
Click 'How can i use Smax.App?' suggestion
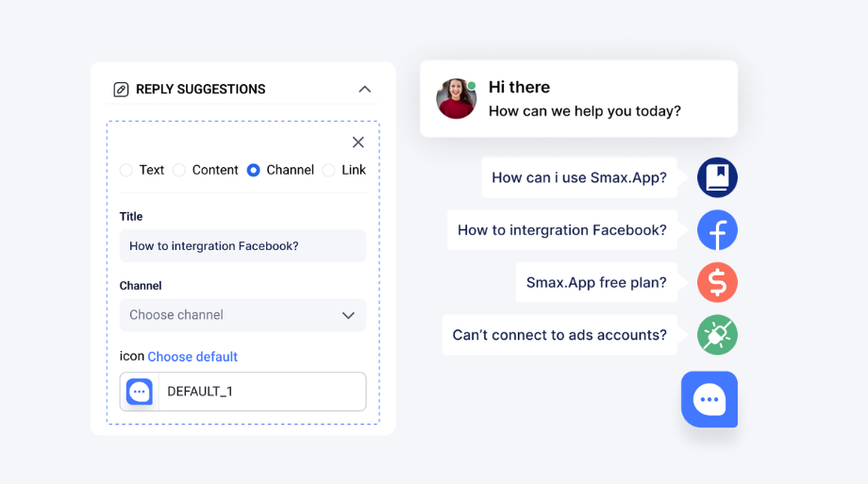[x=579, y=177]
